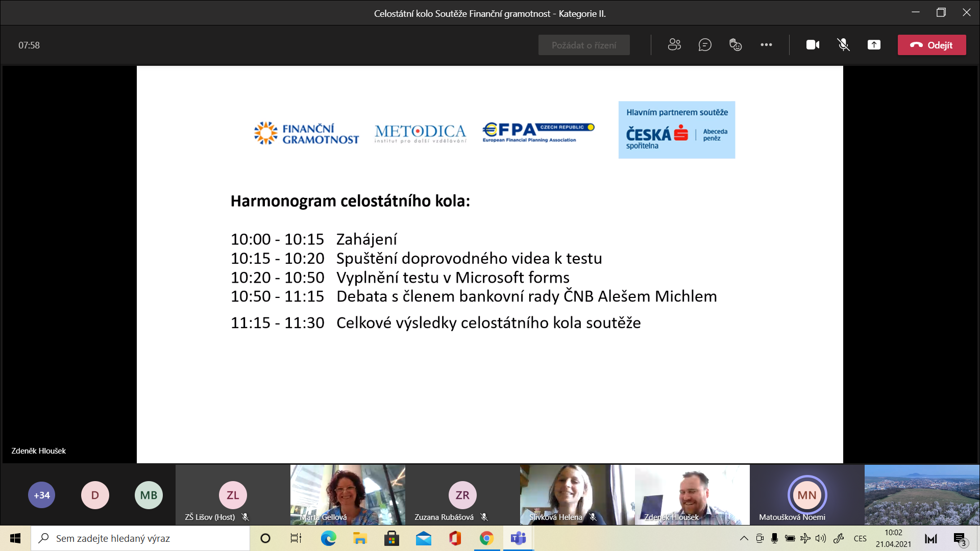The image size is (980, 551).
Task: Open the raise hand reactions menu
Action: click(x=736, y=45)
